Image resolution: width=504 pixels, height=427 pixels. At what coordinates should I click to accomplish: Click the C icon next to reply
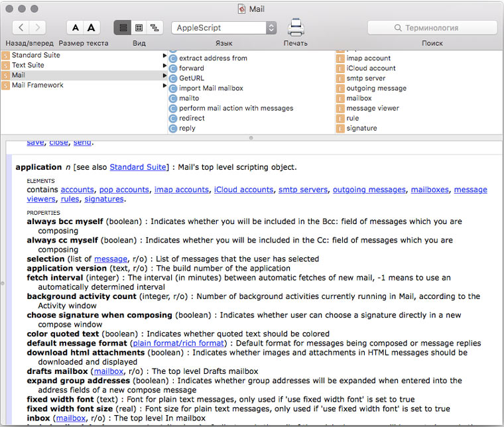(173, 128)
